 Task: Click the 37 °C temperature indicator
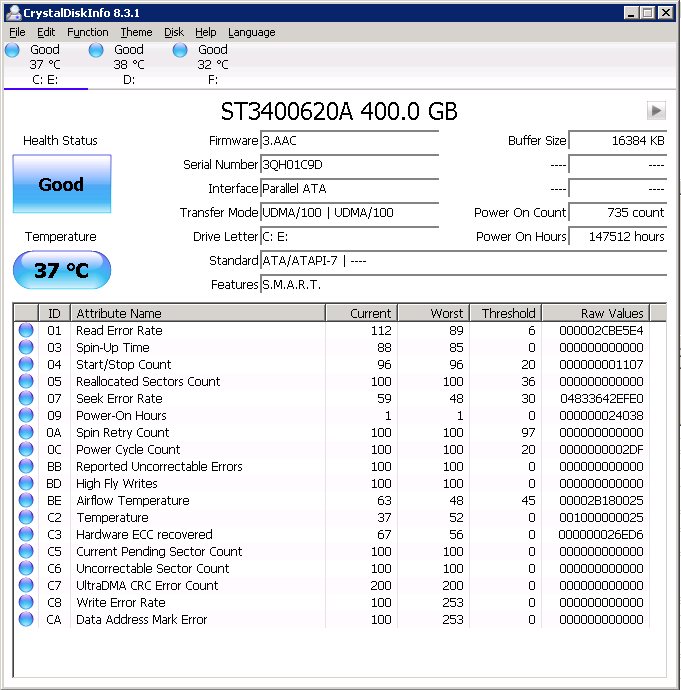click(62, 270)
